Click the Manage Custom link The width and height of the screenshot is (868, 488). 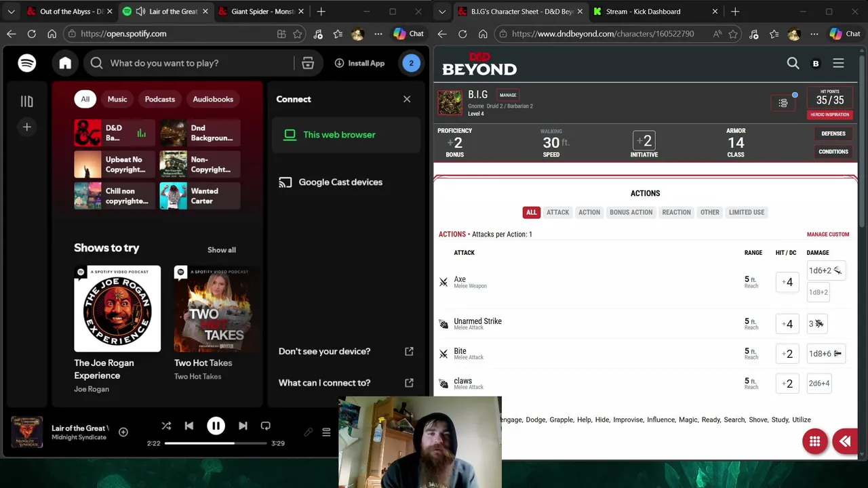point(828,235)
